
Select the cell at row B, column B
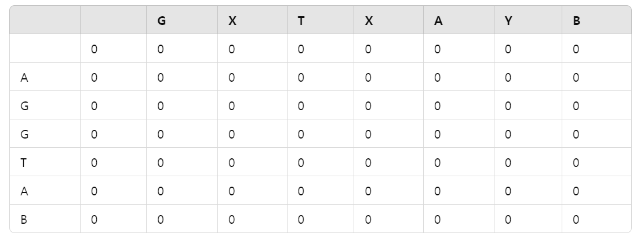coord(597,219)
